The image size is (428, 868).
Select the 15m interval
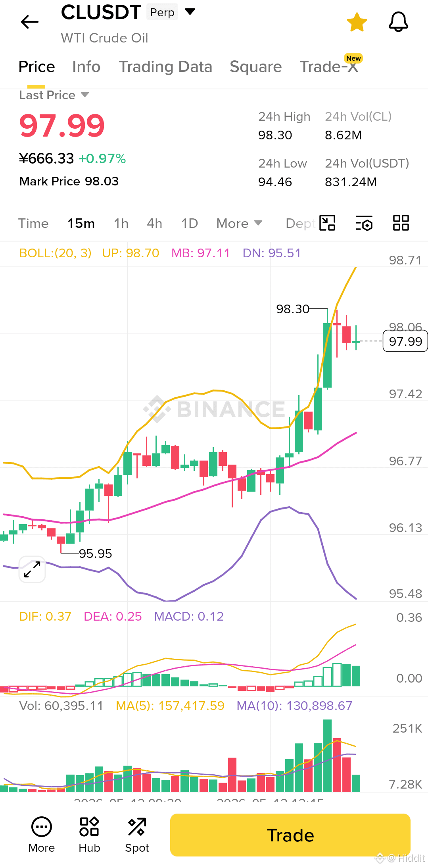coord(81,224)
